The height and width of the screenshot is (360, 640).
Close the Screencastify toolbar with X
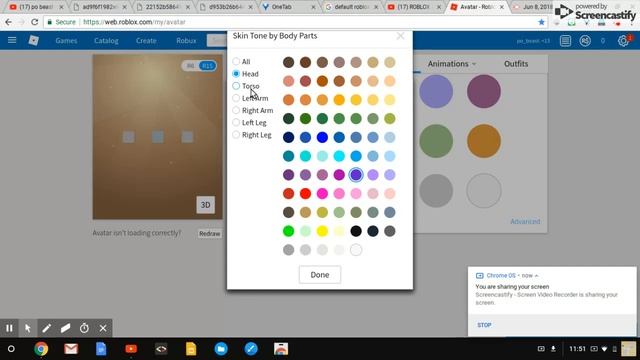103,328
